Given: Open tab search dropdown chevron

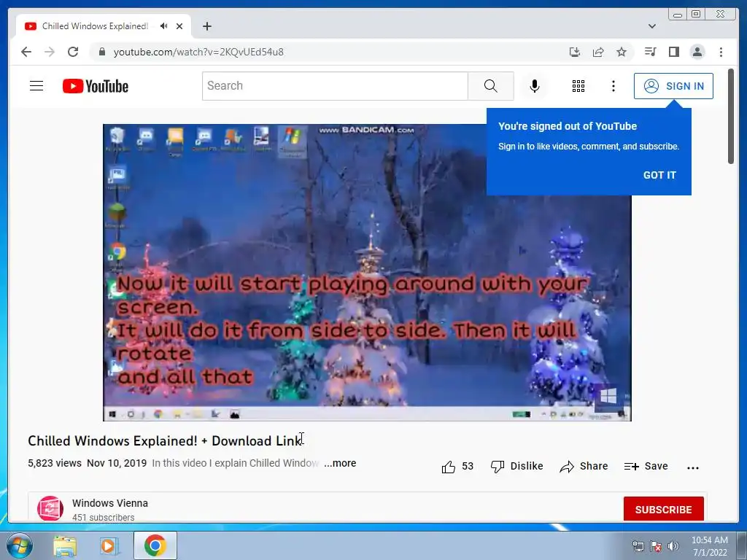Looking at the screenshot, I should tap(651, 26).
